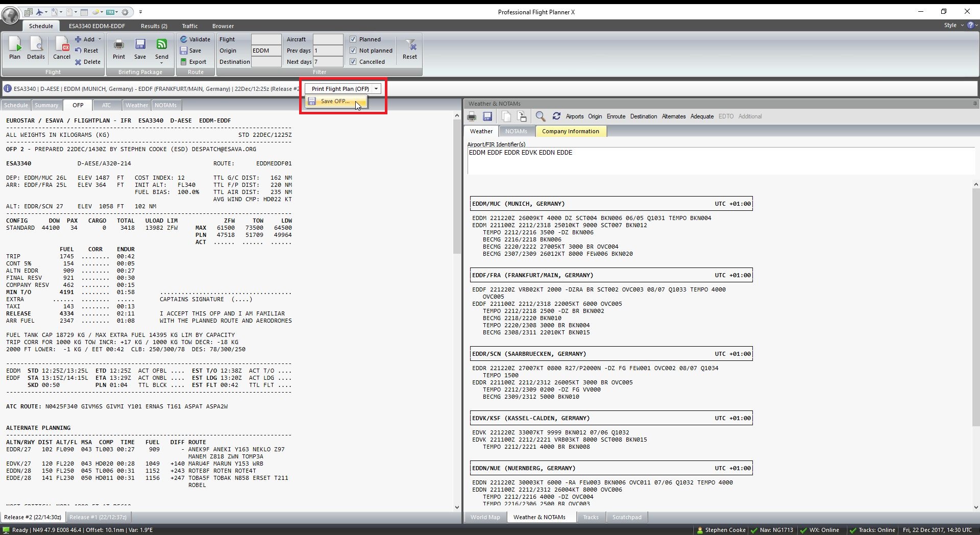Click Destination in weather toolbar
Image resolution: width=980 pixels, height=535 pixels.
point(643,116)
